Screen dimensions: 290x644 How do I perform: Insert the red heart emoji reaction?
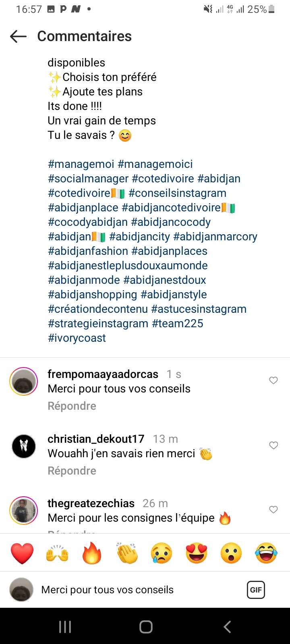coord(22,553)
